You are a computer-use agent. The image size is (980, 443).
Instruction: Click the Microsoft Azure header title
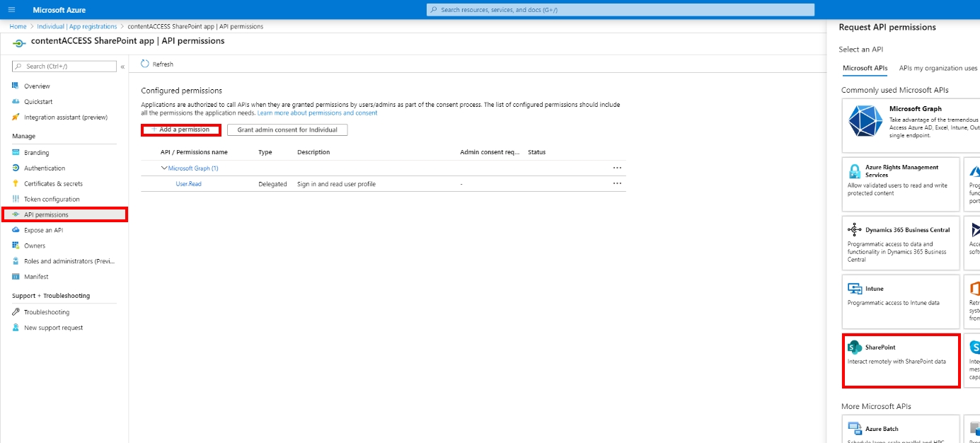(60, 10)
